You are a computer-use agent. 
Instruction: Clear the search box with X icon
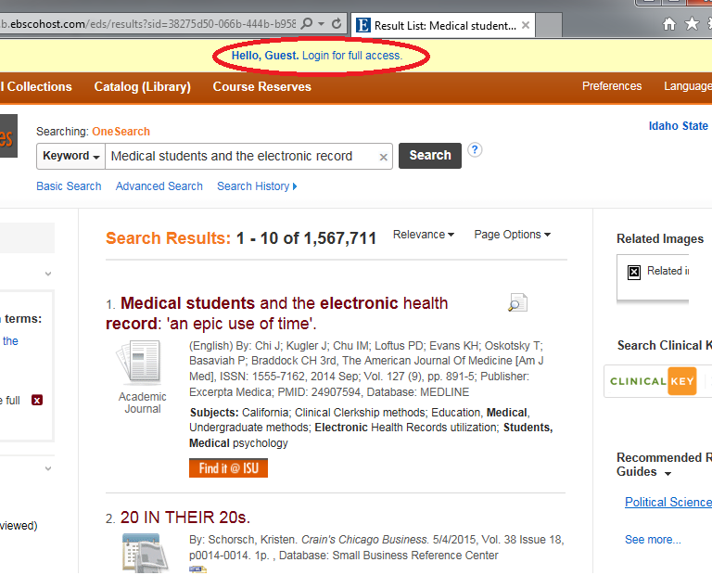tap(384, 158)
